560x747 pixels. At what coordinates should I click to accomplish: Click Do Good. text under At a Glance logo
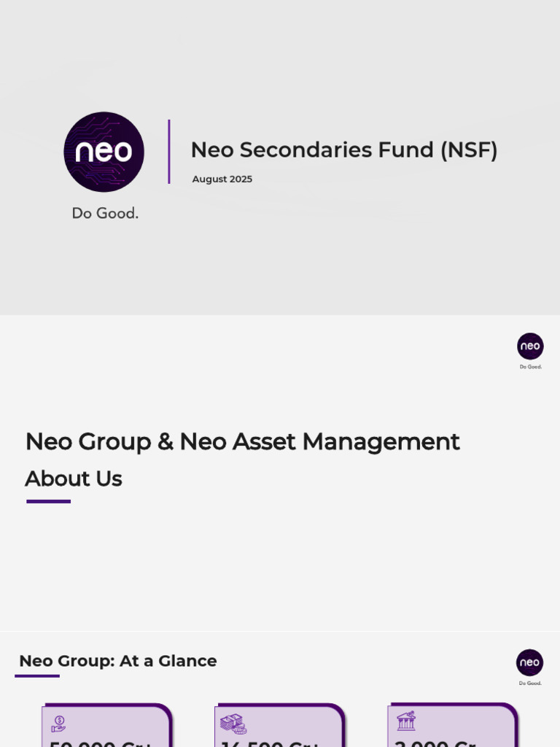coord(529,684)
